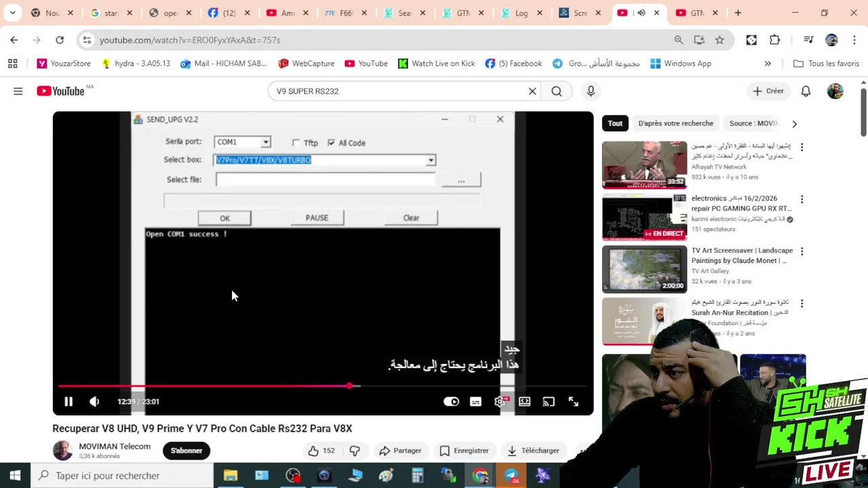The image size is (868, 488).
Task: Select D'après votre recherche chip
Action: (675, 123)
